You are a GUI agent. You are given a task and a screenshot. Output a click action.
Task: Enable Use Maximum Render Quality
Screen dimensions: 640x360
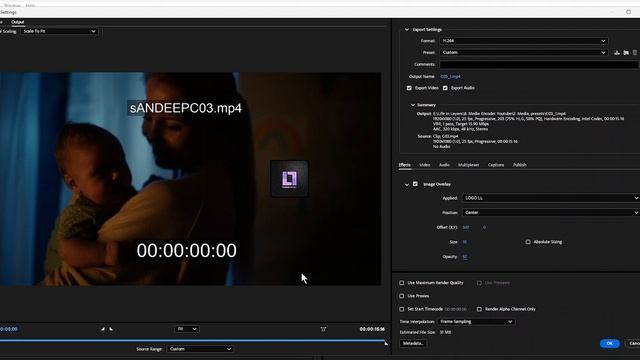tap(402, 283)
